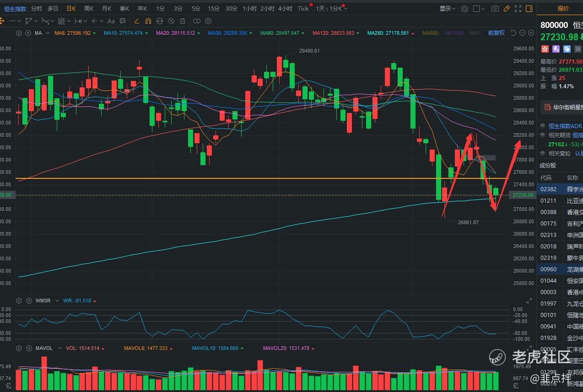Click the sync drawings icon
The width and height of the screenshot is (583, 392).
pos(160,21)
